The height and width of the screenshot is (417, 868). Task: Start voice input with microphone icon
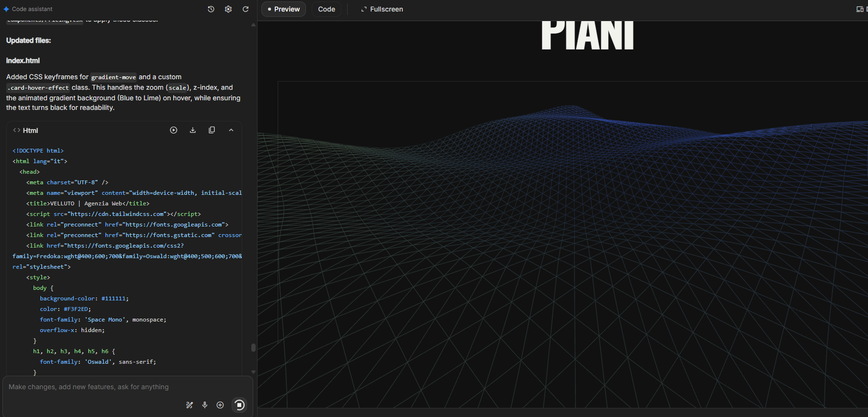[x=205, y=405]
